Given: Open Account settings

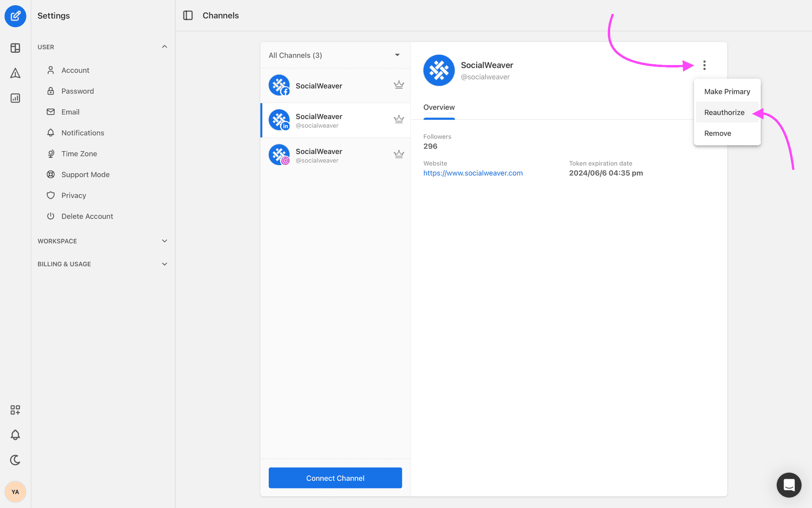Looking at the screenshot, I should pyautogui.click(x=75, y=70).
